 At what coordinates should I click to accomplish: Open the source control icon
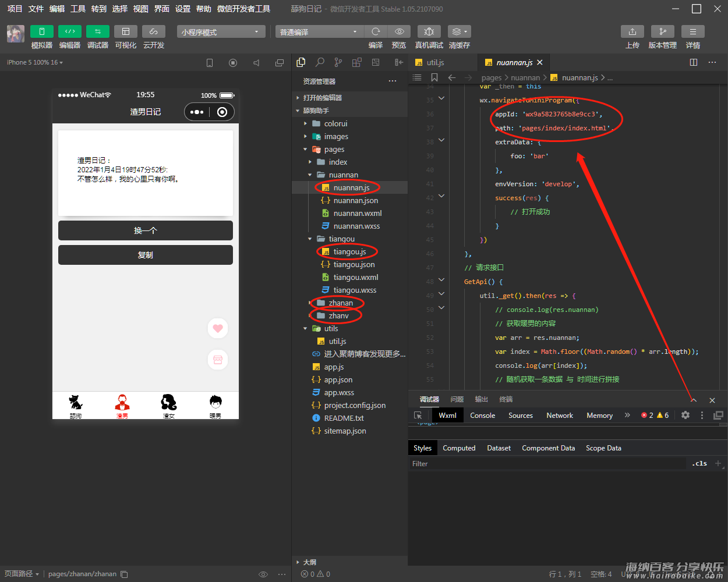point(338,62)
